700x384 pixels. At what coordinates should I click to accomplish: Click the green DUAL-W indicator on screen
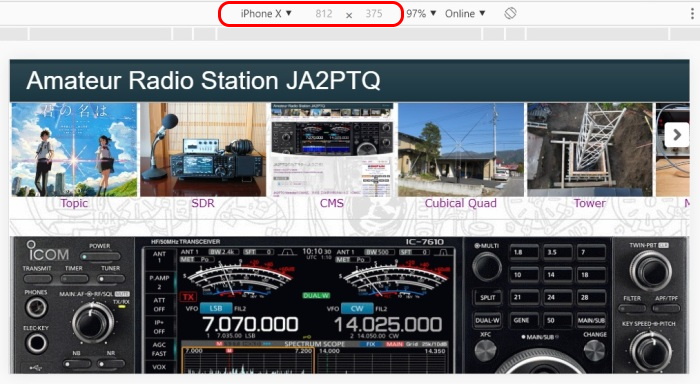(x=317, y=295)
